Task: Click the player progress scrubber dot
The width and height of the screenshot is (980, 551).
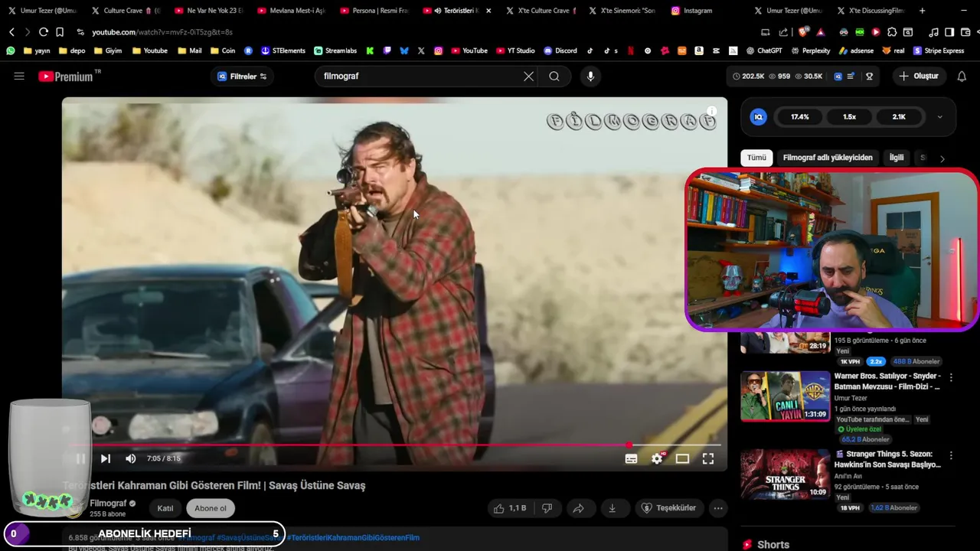Action: [x=629, y=445]
